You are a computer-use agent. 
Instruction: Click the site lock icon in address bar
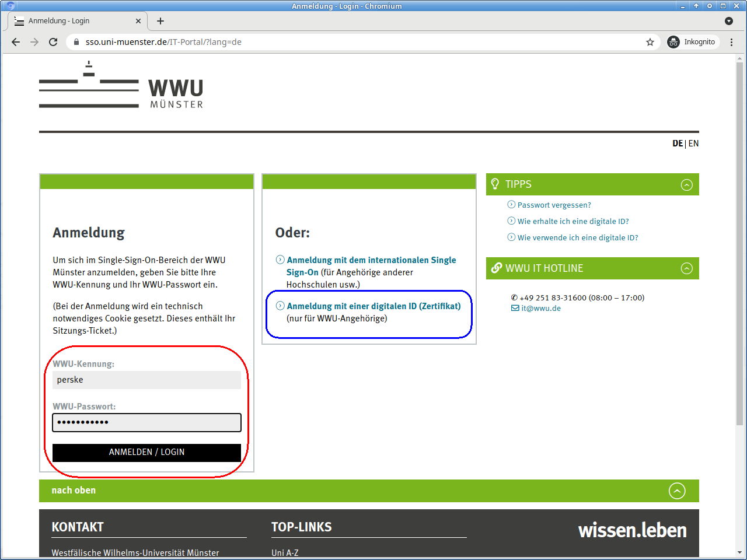[76, 42]
